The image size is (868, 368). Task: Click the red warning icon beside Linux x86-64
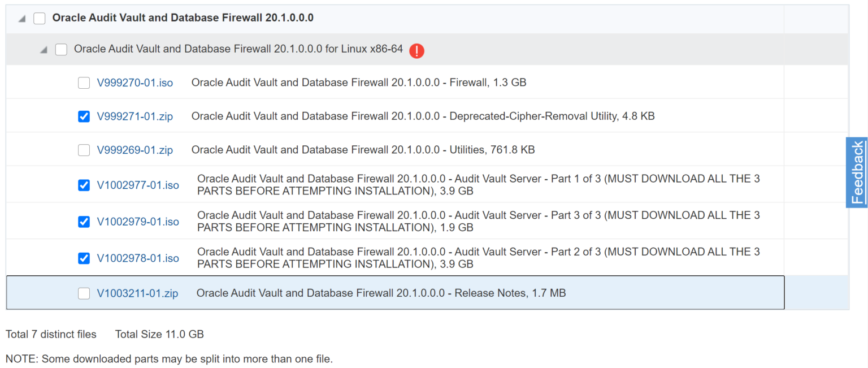tap(416, 51)
